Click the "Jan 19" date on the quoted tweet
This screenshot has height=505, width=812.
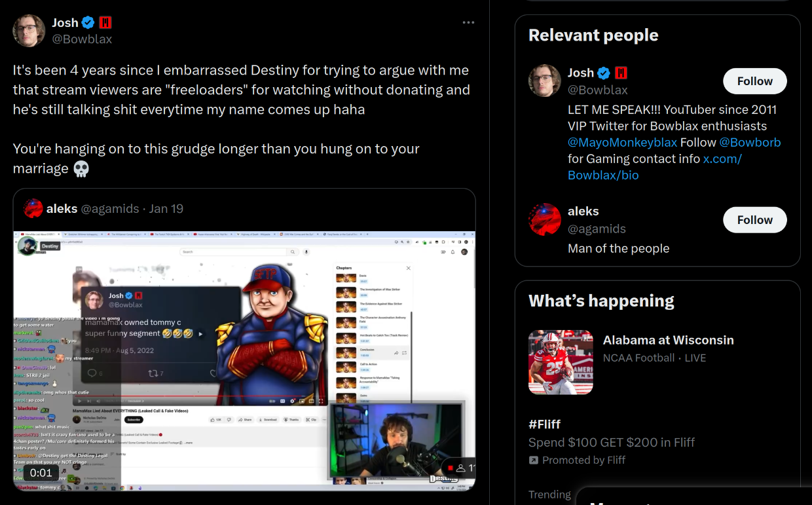tap(166, 209)
